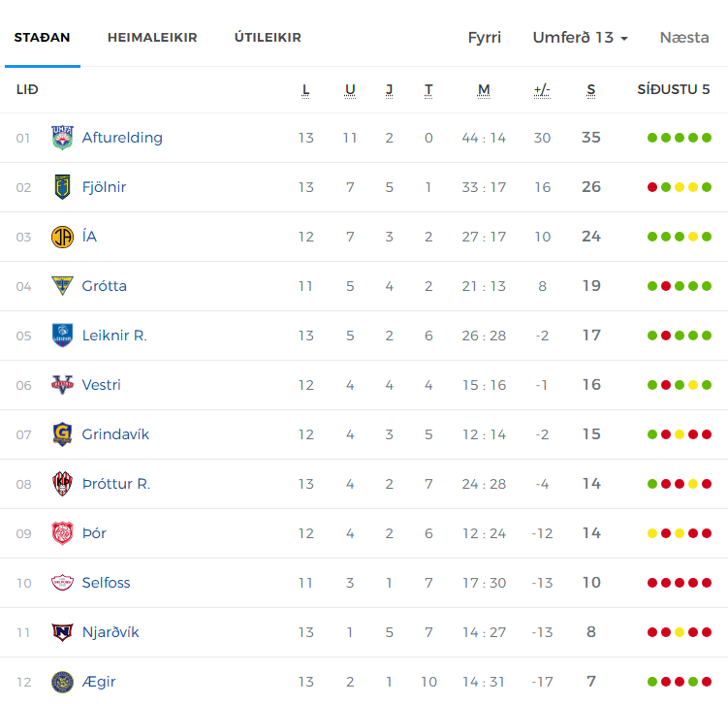Switch to the Útileikir tab
Image resolution: width=728 pixels, height=704 pixels.
268,37
